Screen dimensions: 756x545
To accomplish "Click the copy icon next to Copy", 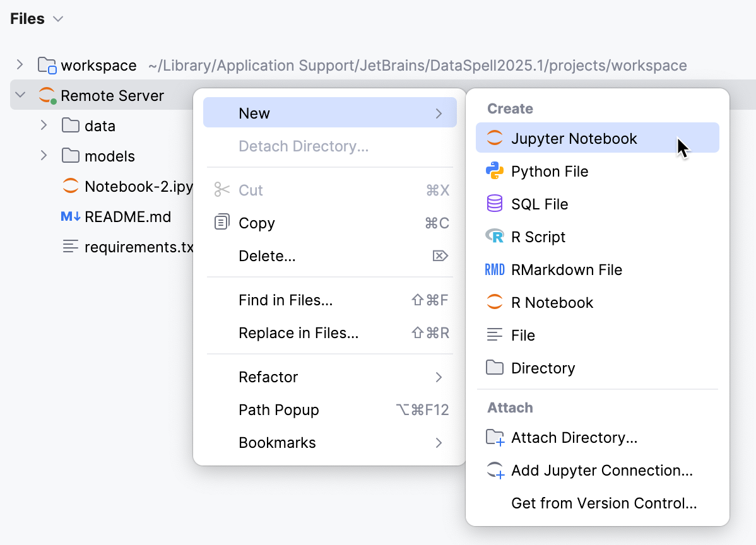I will [221, 222].
